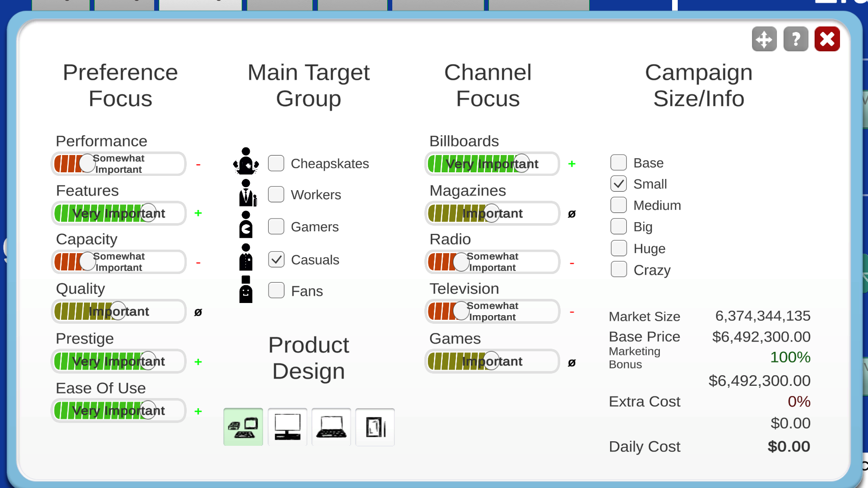
Task: Adjust the Performance preference slider
Action: pos(119,164)
